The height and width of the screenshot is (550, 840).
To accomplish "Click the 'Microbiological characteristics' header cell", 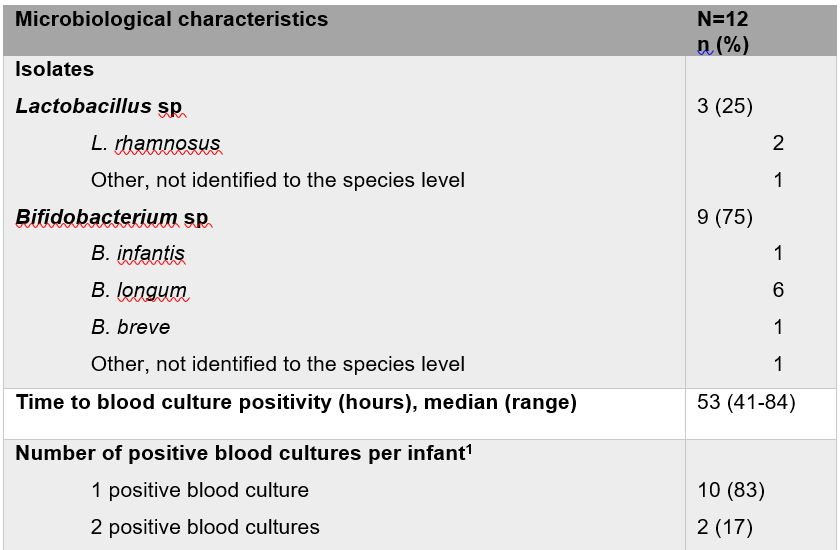I will (171, 19).
